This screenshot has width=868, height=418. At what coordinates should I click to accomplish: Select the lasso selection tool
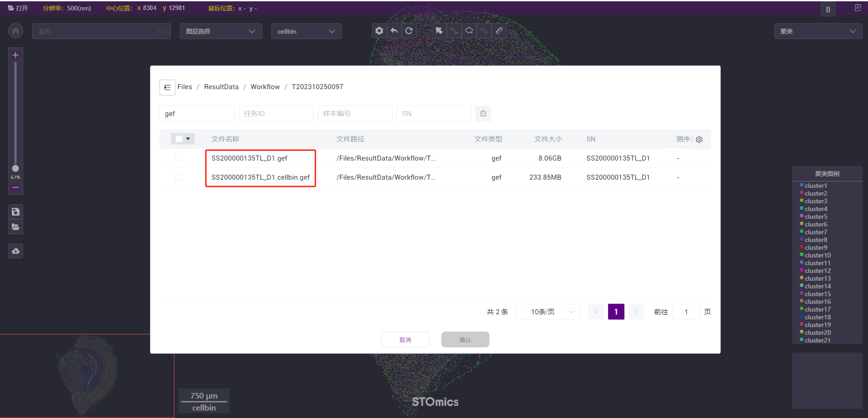(x=469, y=31)
